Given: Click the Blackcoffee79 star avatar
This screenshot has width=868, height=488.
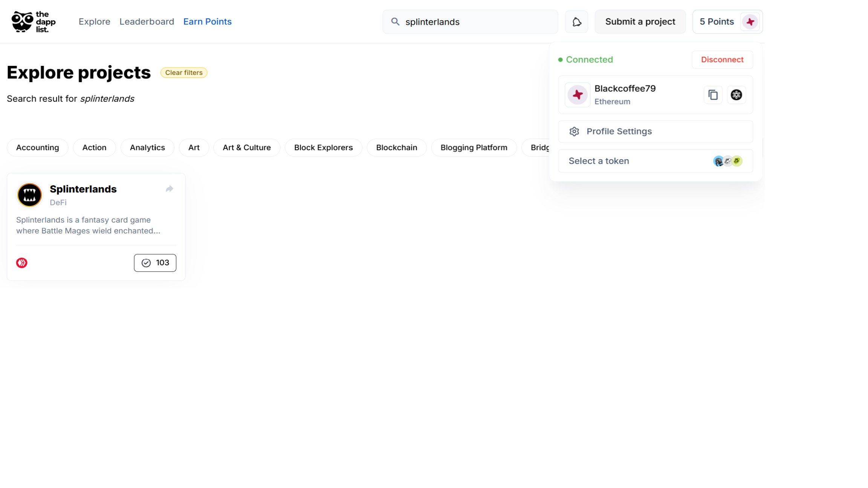Looking at the screenshot, I should pyautogui.click(x=578, y=95).
